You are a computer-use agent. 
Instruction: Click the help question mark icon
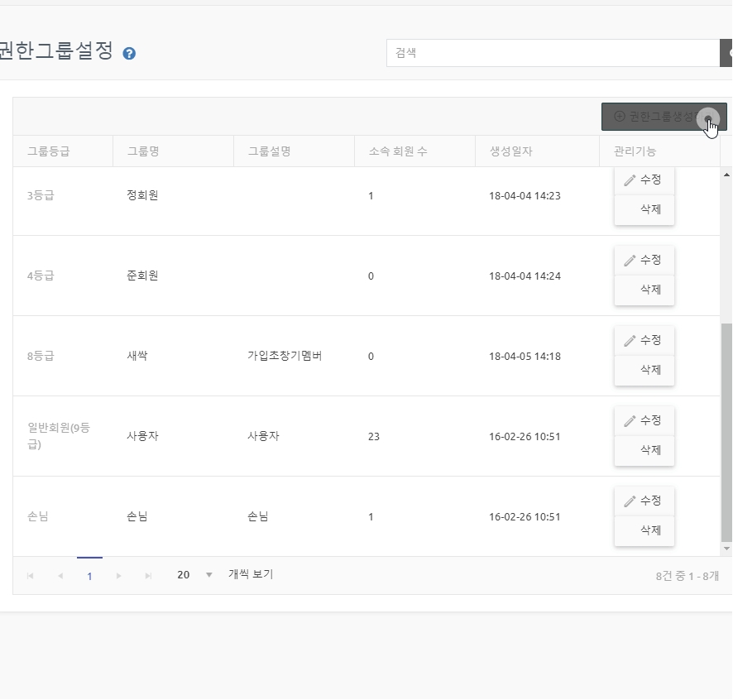129,54
